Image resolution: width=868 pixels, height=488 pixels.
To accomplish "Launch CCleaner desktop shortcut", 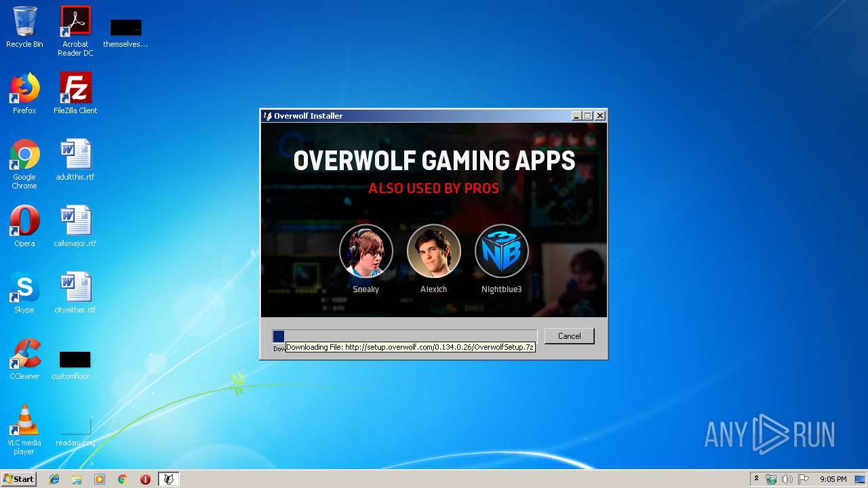I will pos(24,359).
